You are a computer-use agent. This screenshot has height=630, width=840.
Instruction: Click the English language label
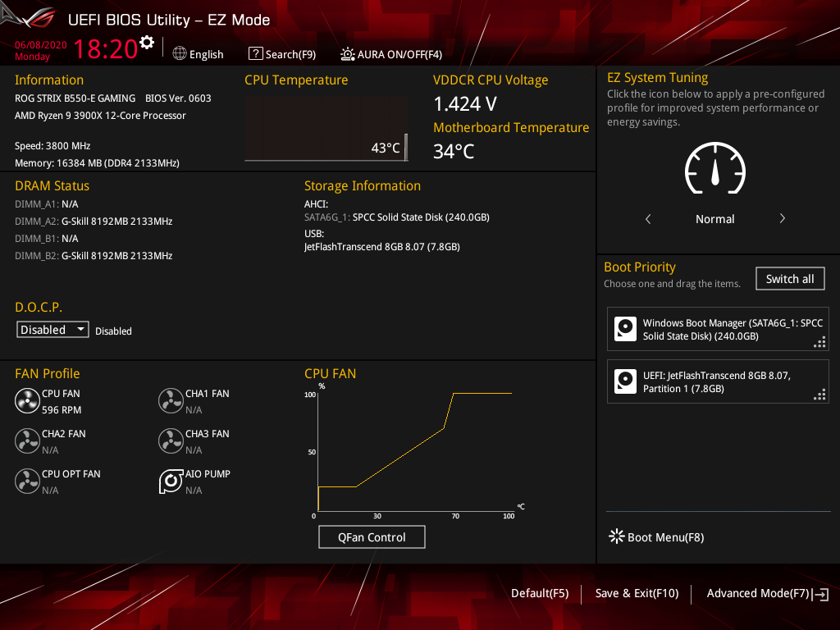206,54
